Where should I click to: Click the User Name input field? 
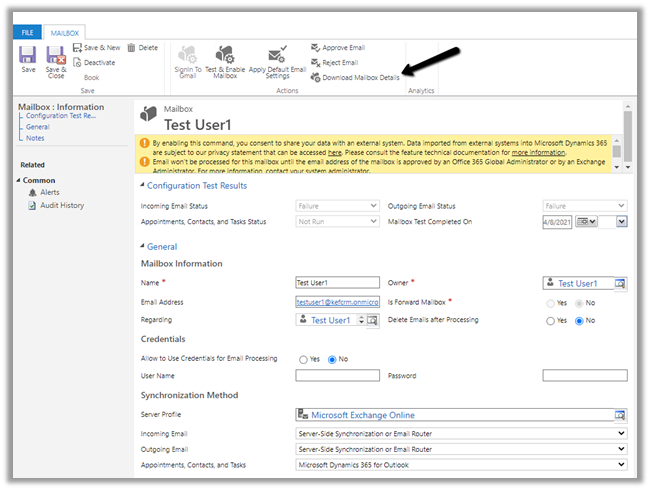[x=337, y=376]
